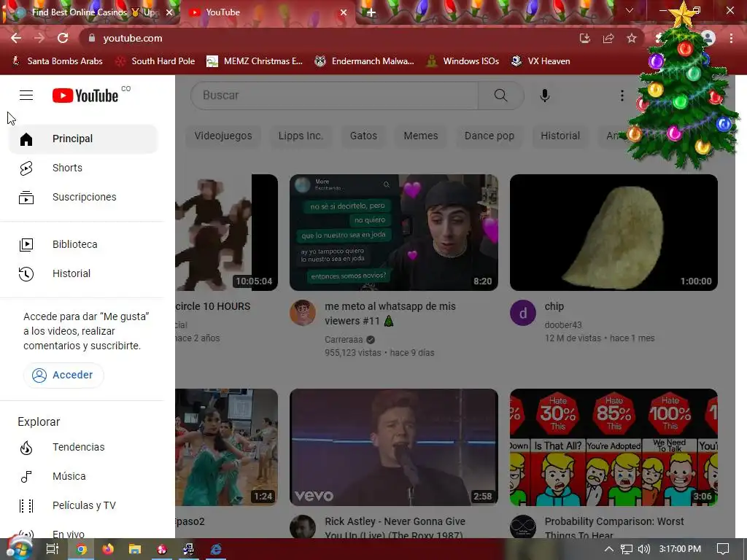Image resolution: width=747 pixels, height=560 pixels.
Task: Reload the page with refresh icon
Action: pos(63,38)
